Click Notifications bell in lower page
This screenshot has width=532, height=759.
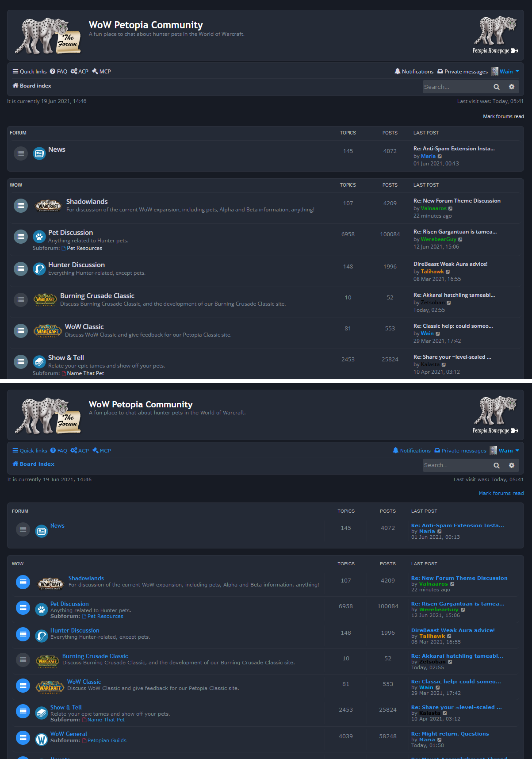pos(396,451)
